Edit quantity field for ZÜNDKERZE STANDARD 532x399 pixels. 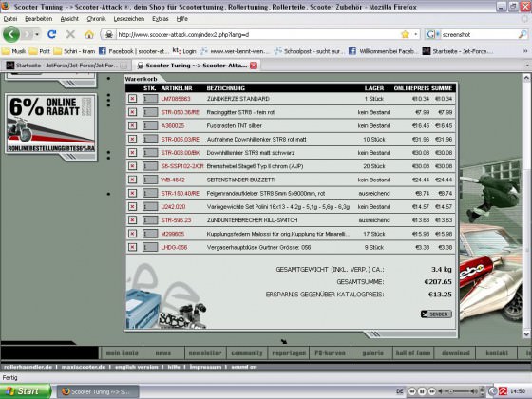pyautogui.click(x=150, y=99)
